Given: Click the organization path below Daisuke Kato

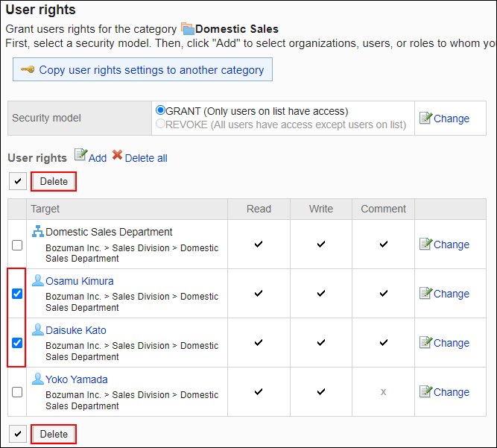Looking at the screenshot, I should tap(132, 351).
